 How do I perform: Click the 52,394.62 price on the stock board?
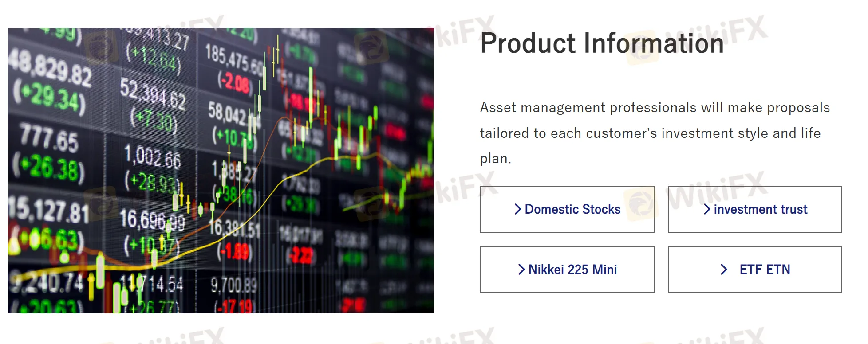pyautogui.click(x=153, y=94)
